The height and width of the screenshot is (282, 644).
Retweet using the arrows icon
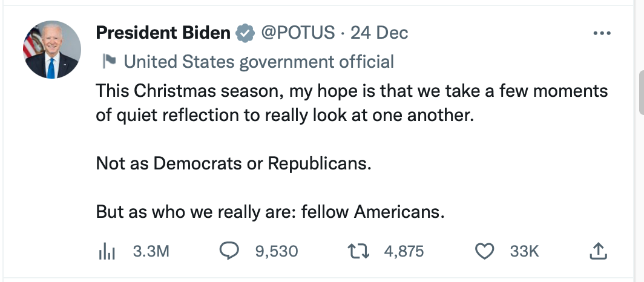pos(361,251)
